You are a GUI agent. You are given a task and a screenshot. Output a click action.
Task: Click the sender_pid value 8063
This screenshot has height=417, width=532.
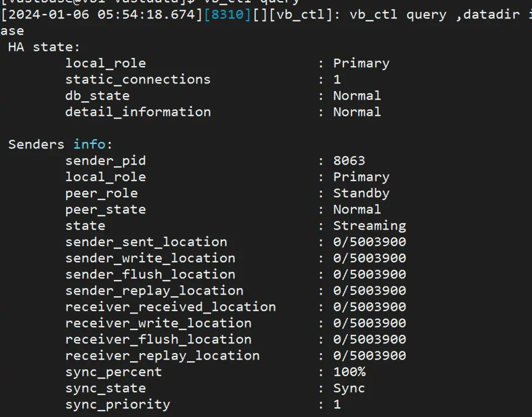pos(349,161)
